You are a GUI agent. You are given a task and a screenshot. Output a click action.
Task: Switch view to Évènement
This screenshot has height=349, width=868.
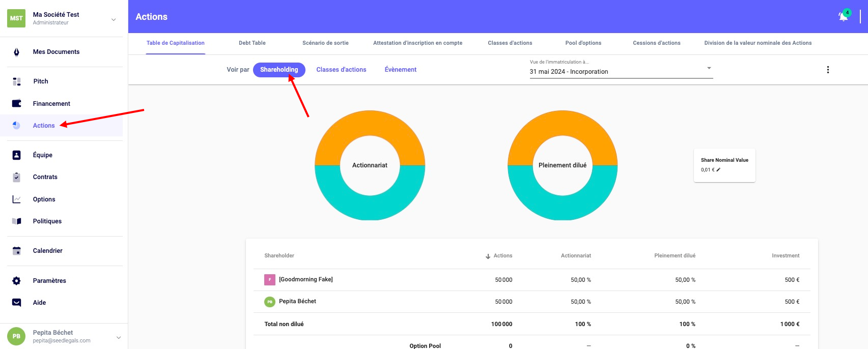(x=400, y=70)
